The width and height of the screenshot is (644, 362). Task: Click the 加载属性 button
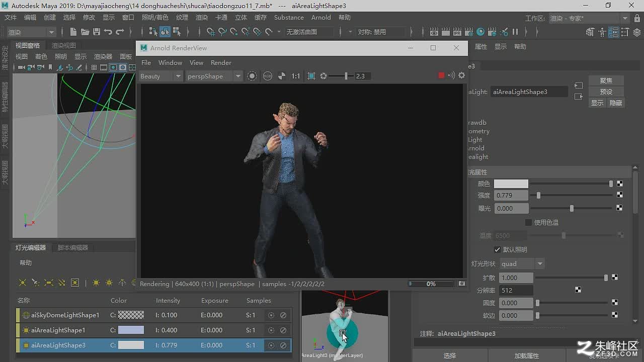[x=527, y=355]
